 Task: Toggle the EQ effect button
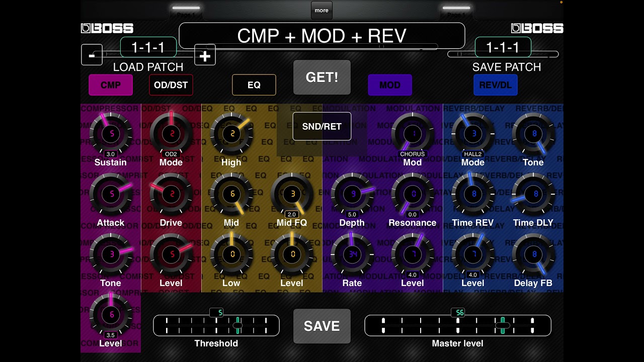[x=254, y=85]
